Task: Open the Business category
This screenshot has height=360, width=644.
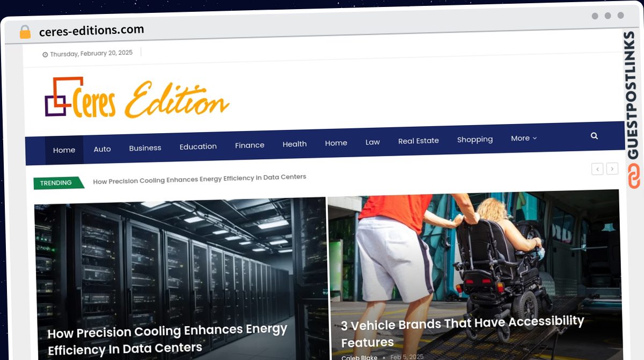Action: [x=145, y=148]
